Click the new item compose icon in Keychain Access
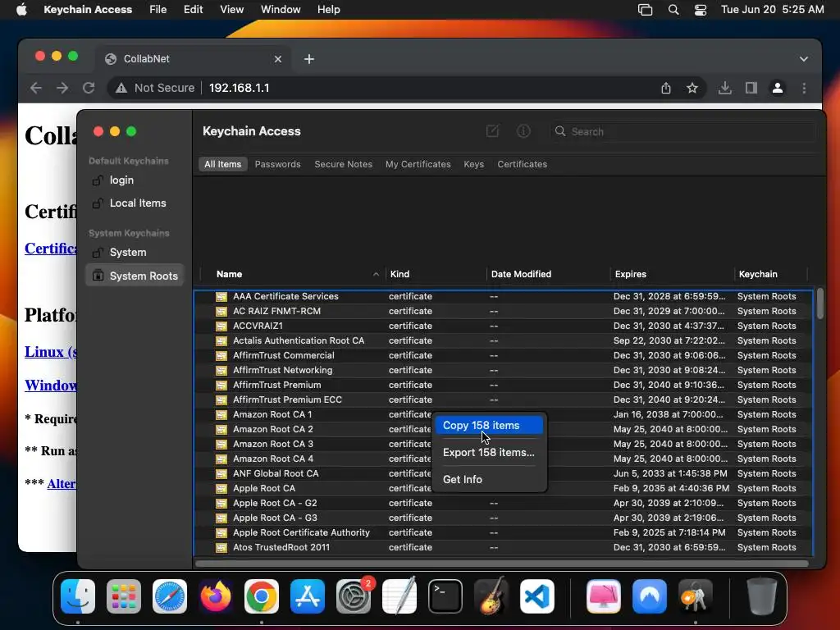The height and width of the screenshot is (630, 840). coord(492,131)
